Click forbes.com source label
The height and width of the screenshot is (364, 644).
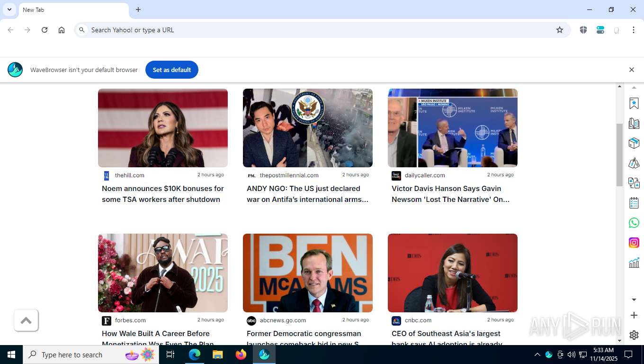click(x=130, y=320)
